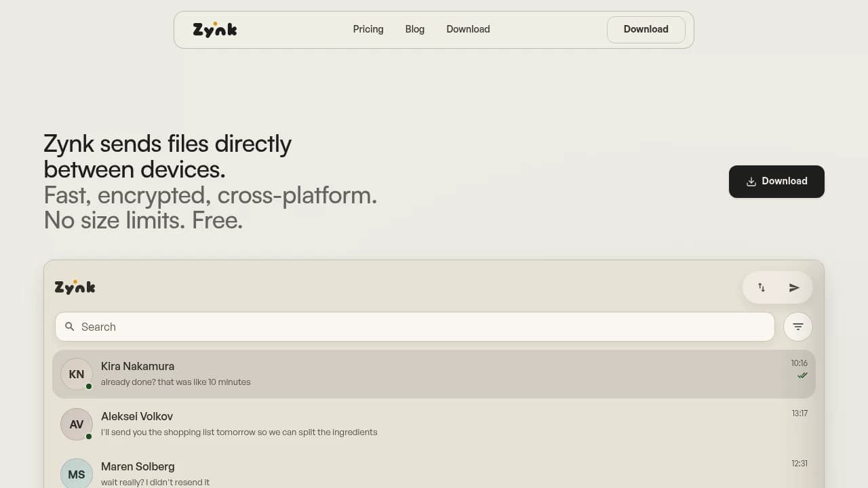This screenshot has height=488, width=868.
Task: Open the Pricing page link
Action: 368,29
